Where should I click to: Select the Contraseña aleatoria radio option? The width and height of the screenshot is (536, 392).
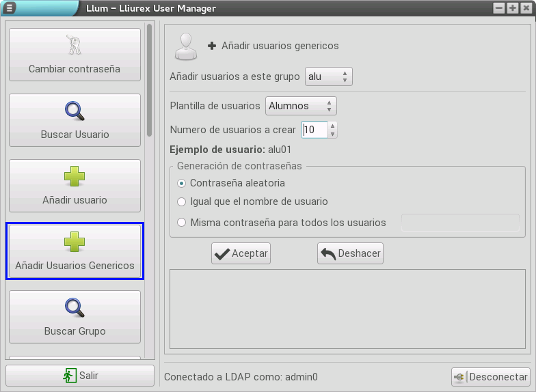coord(181,184)
